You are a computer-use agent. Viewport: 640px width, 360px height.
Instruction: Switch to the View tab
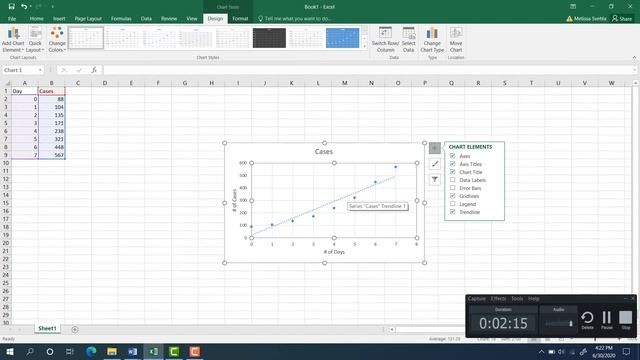(x=192, y=19)
